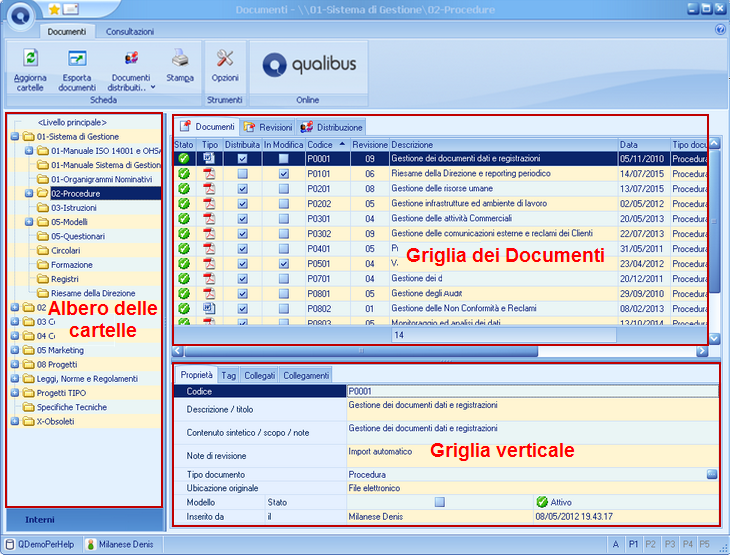Image resolution: width=730 pixels, height=555 pixels.
Task: Click the P1 status bar button
Action: coord(633,544)
